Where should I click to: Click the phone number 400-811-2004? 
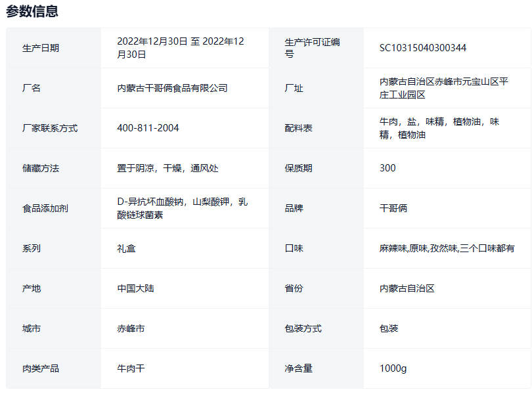(148, 128)
